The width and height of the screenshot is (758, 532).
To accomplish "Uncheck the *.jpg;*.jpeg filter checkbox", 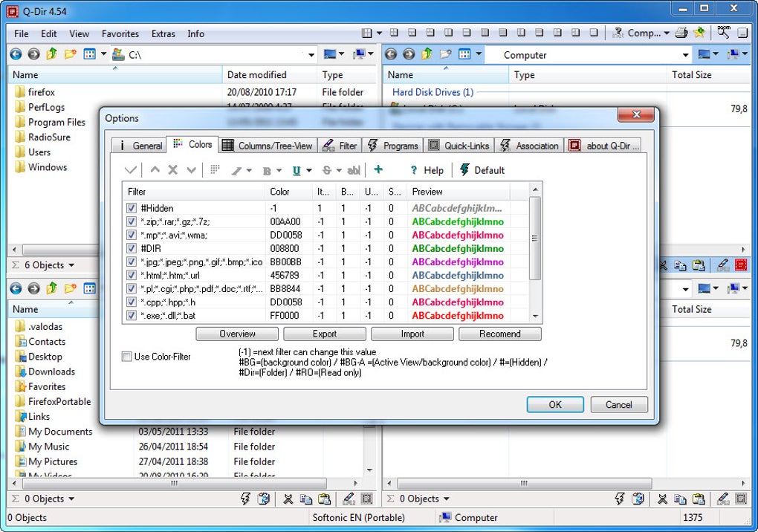I will click(x=131, y=262).
